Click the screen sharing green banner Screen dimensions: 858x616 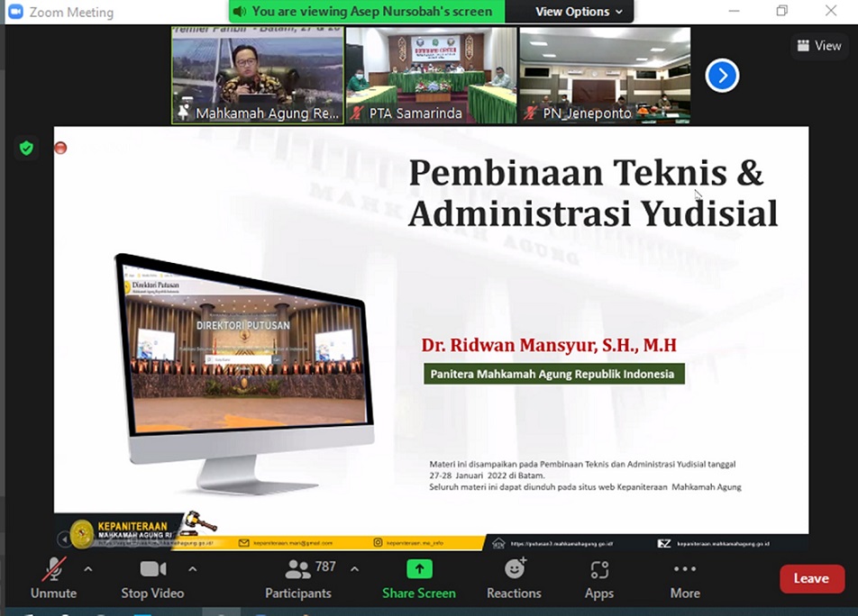click(367, 12)
